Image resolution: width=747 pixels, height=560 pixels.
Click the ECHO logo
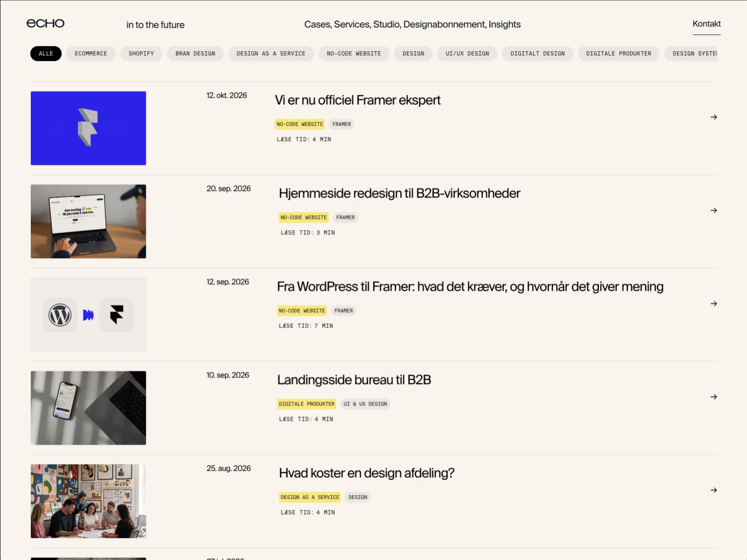(45, 23)
